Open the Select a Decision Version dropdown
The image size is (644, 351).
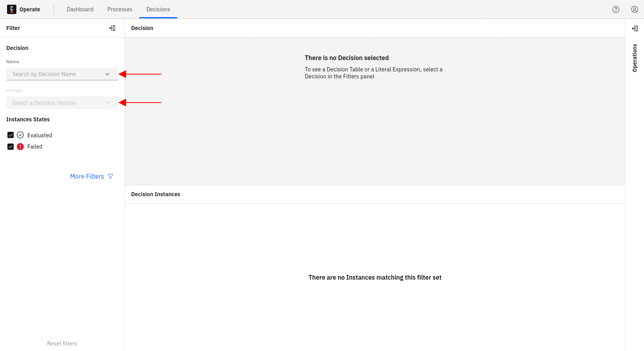(x=62, y=103)
